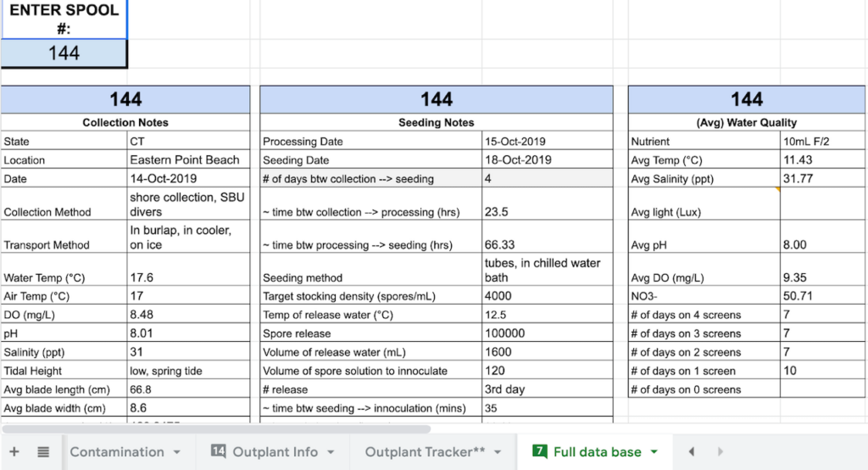Open the all sheets list icon

tap(43, 452)
